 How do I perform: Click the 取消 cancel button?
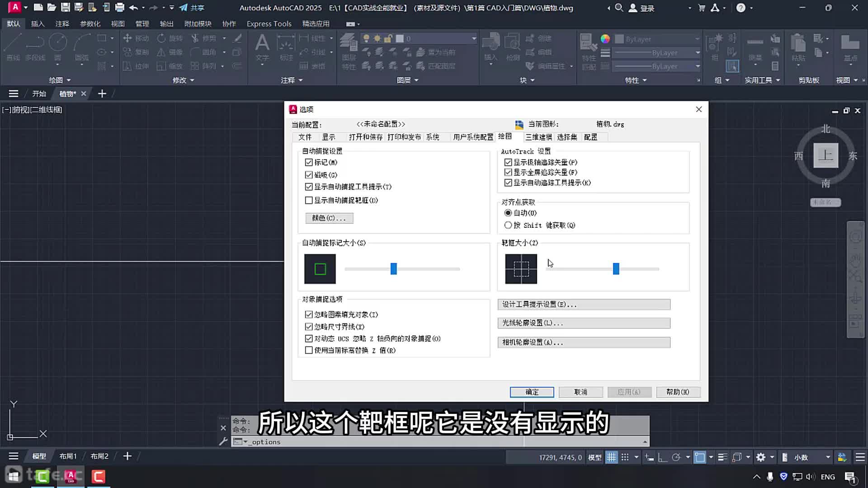point(581,392)
